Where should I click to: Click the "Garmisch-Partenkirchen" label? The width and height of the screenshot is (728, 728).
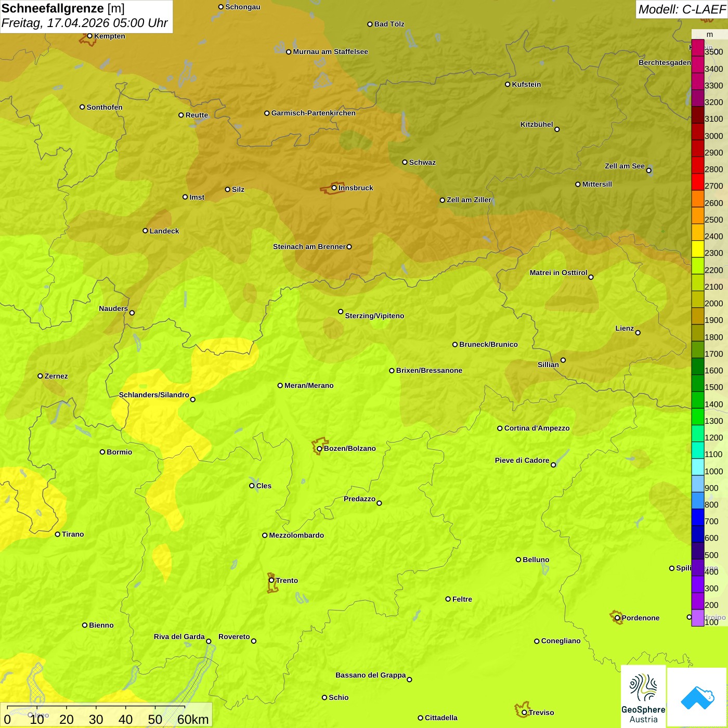point(314,113)
